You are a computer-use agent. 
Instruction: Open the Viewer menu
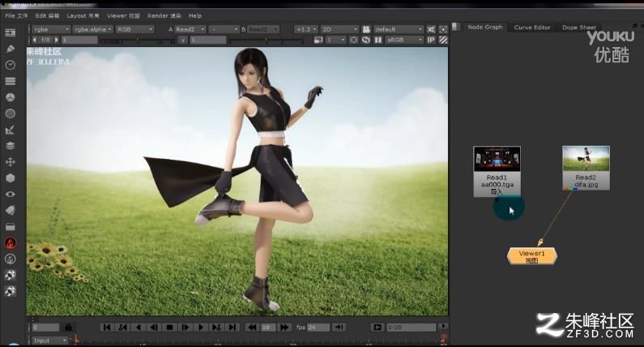click(123, 15)
